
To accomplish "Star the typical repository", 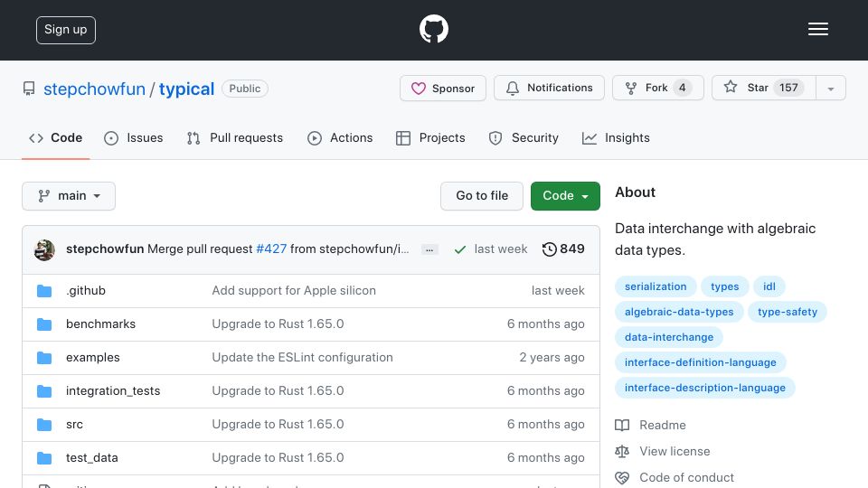I will [763, 88].
